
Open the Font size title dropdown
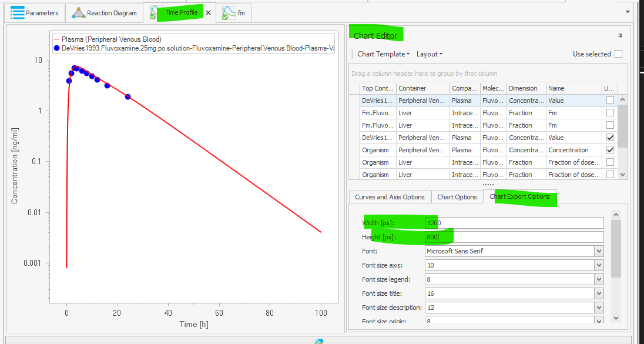[598, 293]
